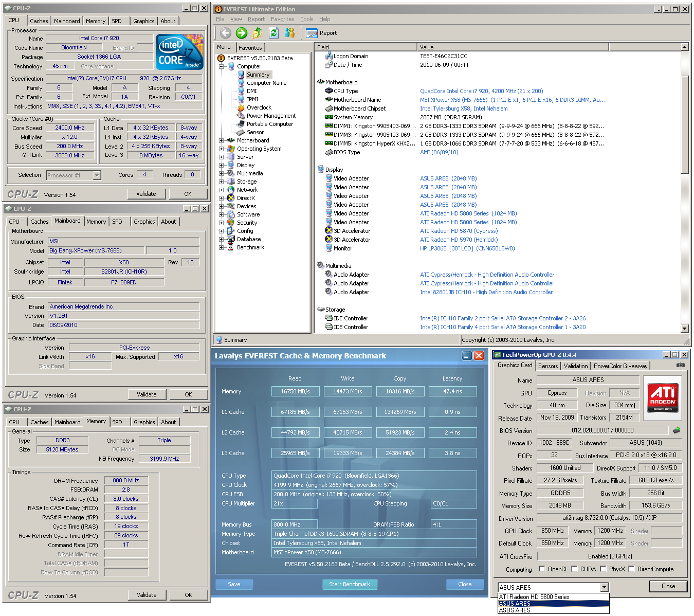Click the Security shield icon in tree

click(x=231, y=223)
